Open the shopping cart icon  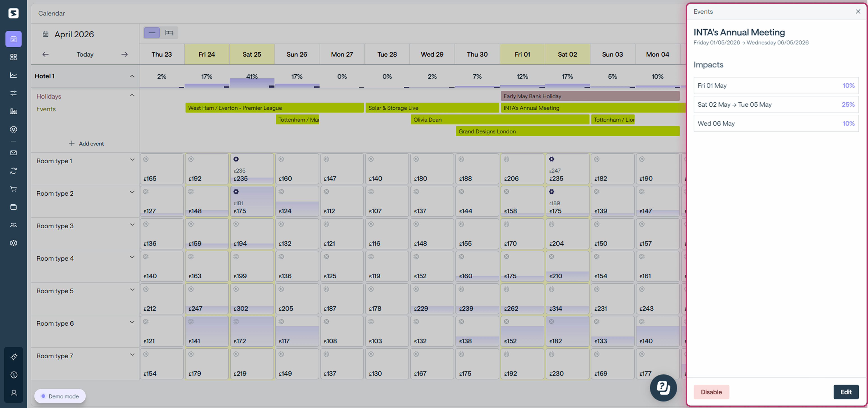click(14, 188)
